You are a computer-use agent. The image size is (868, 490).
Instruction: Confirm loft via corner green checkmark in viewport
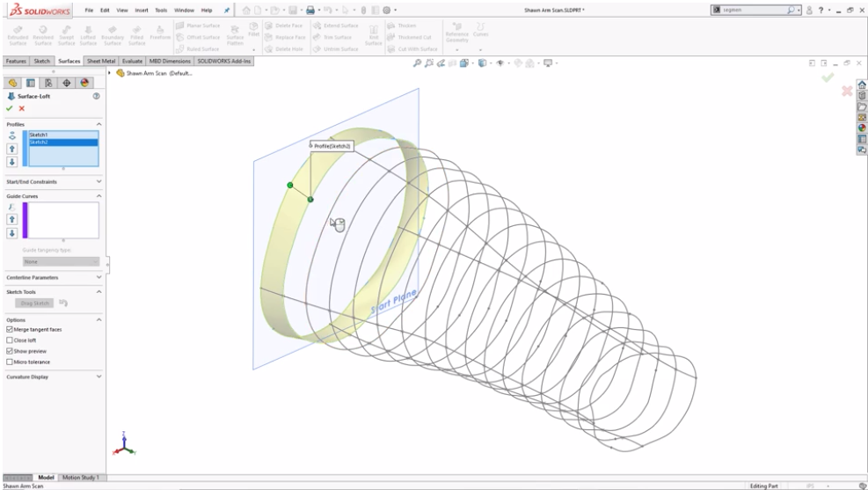tap(828, 77)
